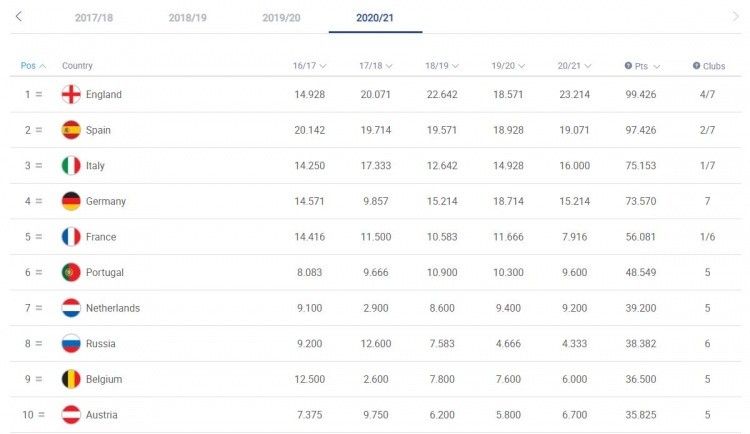Sort by the 18/19 column
This screenshot has width=750, height=434.
pos(442,66)
